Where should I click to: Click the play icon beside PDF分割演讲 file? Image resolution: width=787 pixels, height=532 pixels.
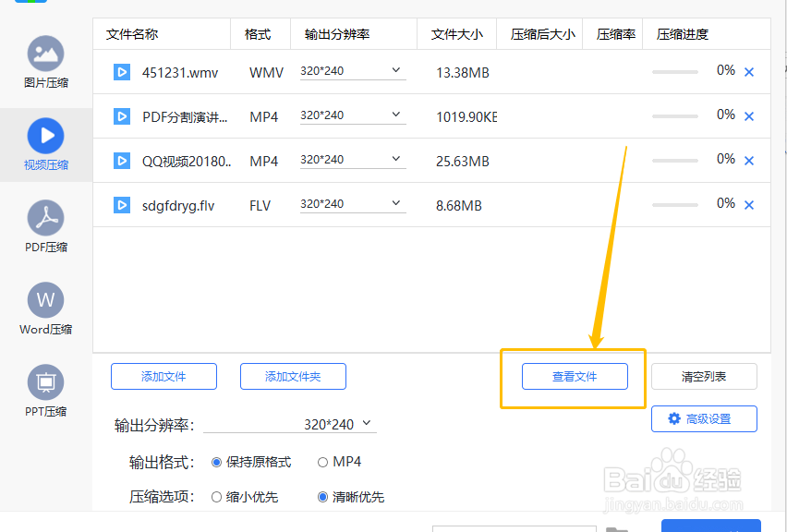pyautogui.click(x=121, y=116)
